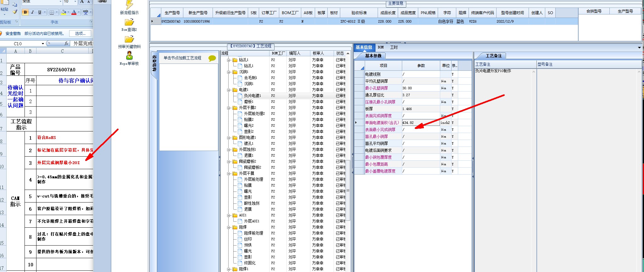
Task: Select the 基本参数 tab
Action: click(x=373, y=56)
